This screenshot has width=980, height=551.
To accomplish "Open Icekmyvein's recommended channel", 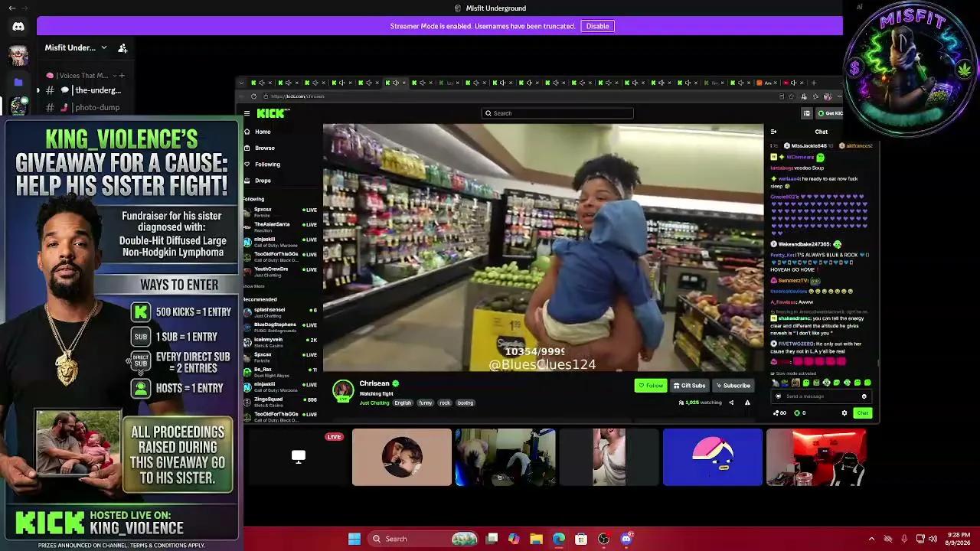I will click(280, 341).
